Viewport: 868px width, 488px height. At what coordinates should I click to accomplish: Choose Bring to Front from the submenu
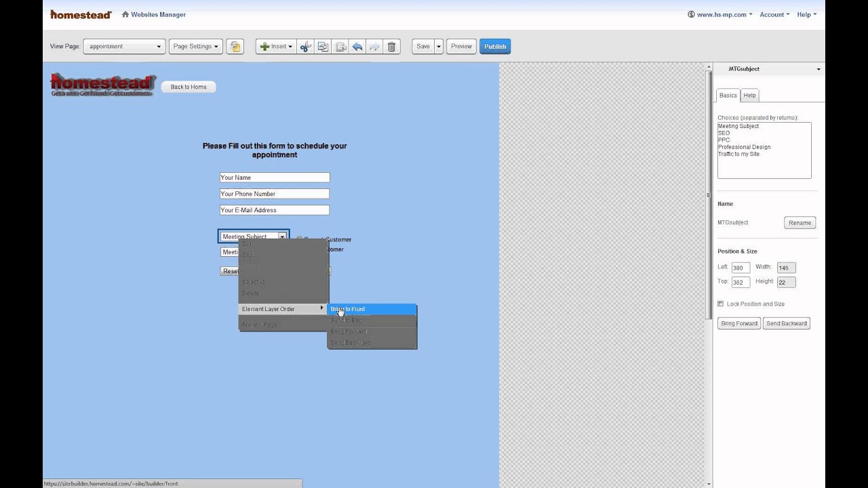(372, 309)
